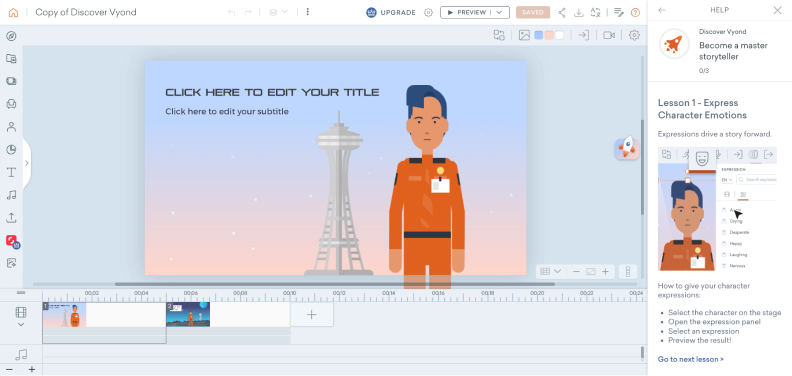Open the three-dot more options menu
The height and width of the screenshot is (376, 792).
point(308,12)
